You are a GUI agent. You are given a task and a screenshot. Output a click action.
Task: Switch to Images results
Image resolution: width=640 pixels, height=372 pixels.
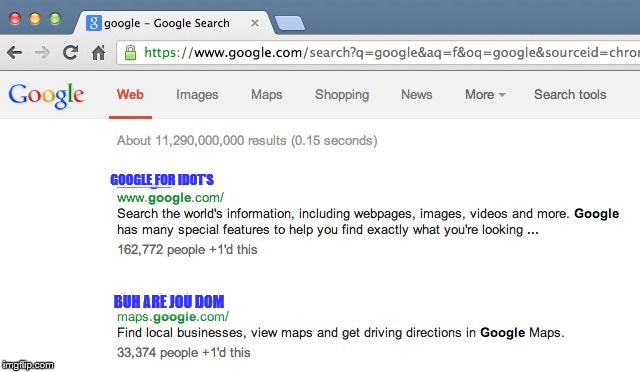coord(197,95)
